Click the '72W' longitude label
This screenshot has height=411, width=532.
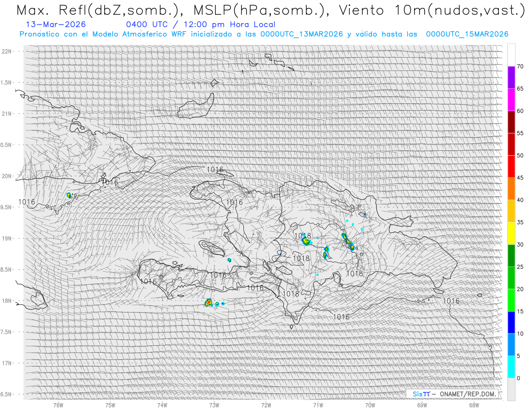point(266,405)
